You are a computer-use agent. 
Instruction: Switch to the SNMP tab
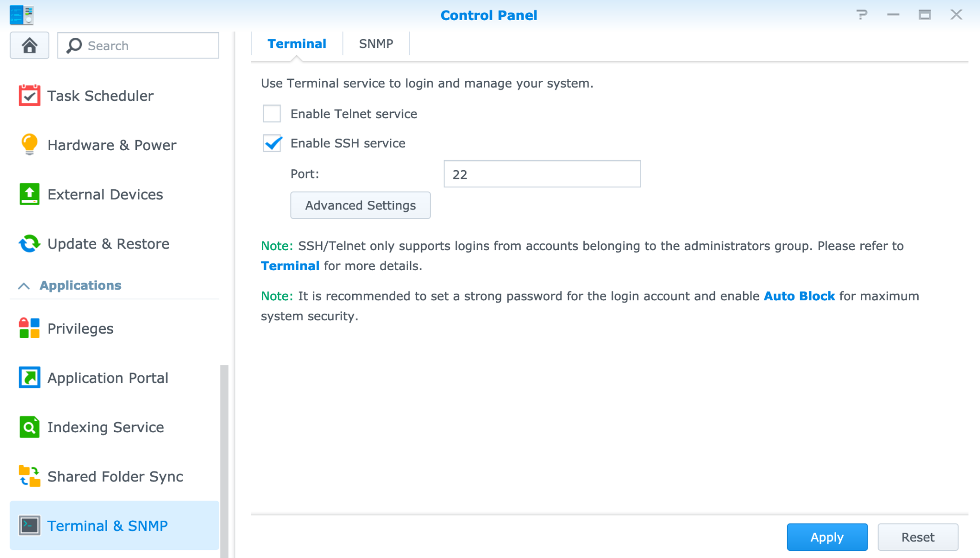(x=376, y=44)
